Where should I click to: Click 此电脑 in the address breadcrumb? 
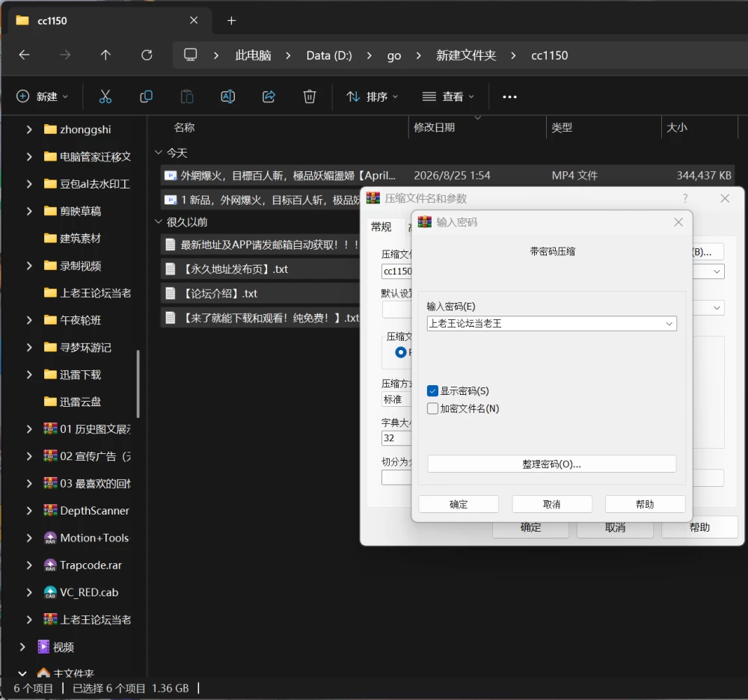[x=253, y=55]
